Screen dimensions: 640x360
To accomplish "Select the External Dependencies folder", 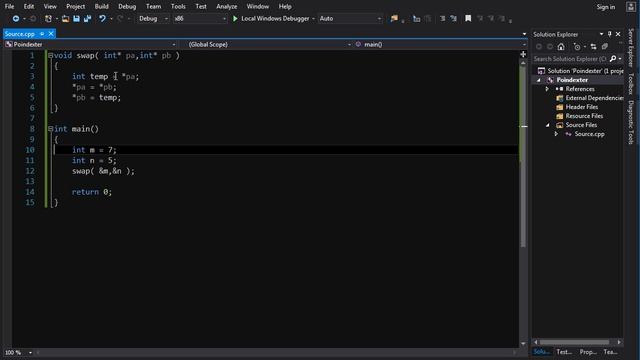I will coord(589,98).
